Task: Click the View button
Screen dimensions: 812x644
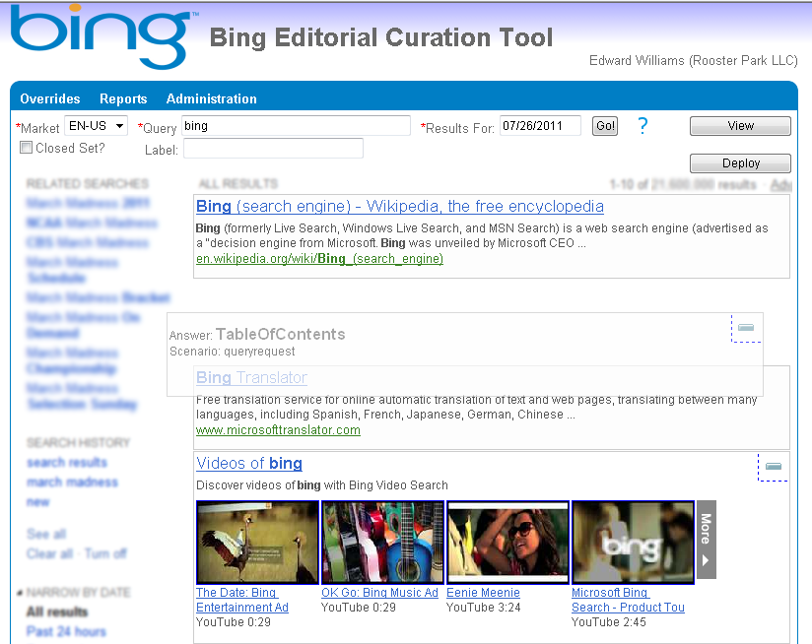Action: tap(740, 126)
